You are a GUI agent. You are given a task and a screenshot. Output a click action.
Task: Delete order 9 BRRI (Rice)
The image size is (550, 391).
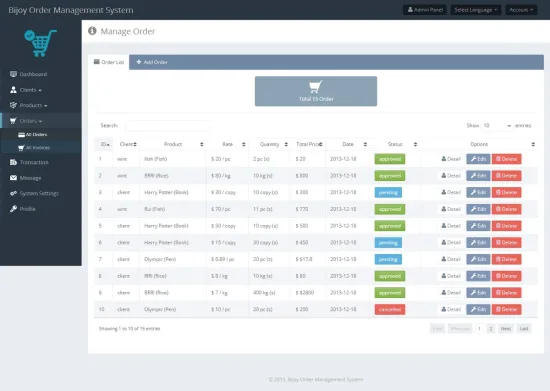507,293
